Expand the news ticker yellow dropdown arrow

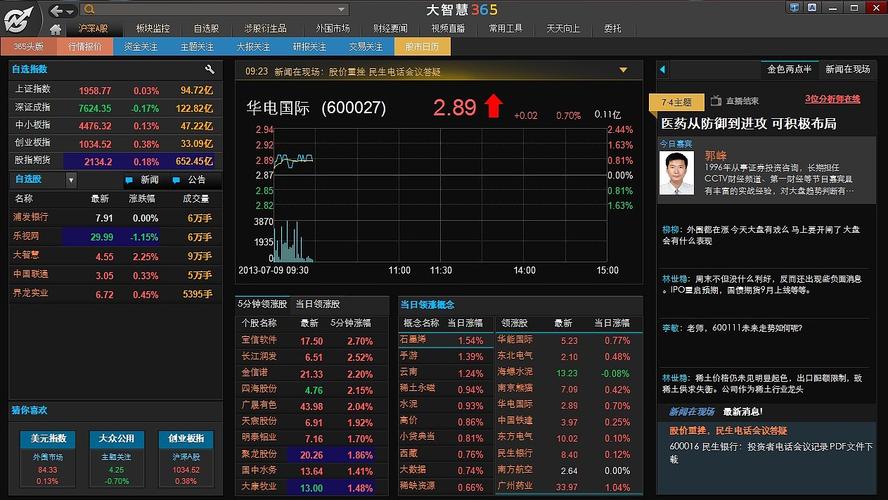click(623, 70)
